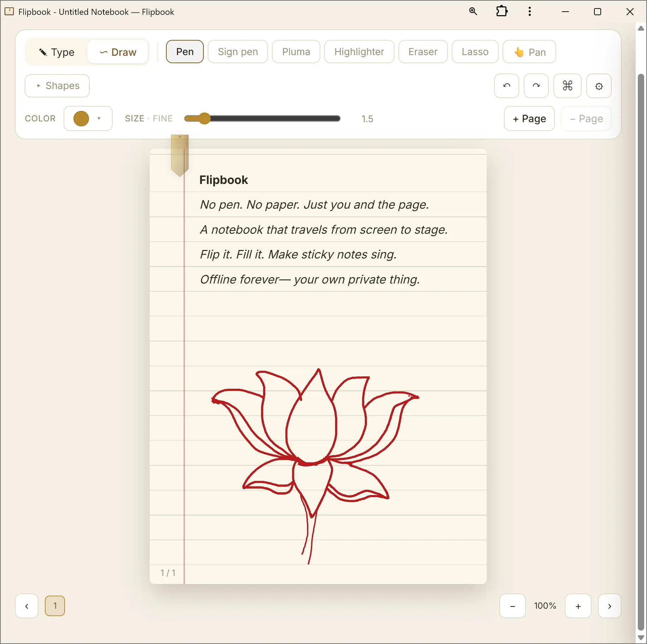Click the vertical scrollbar thumb

tap(641, 352)
